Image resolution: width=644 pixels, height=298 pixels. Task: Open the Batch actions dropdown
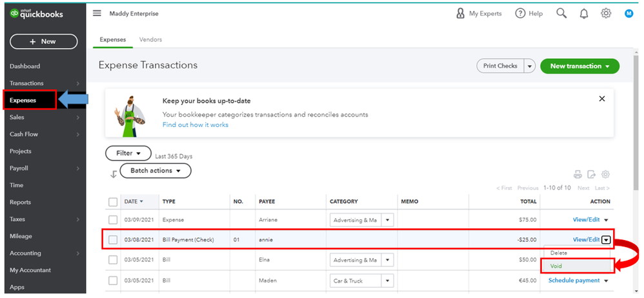click(x=156, y=171)
